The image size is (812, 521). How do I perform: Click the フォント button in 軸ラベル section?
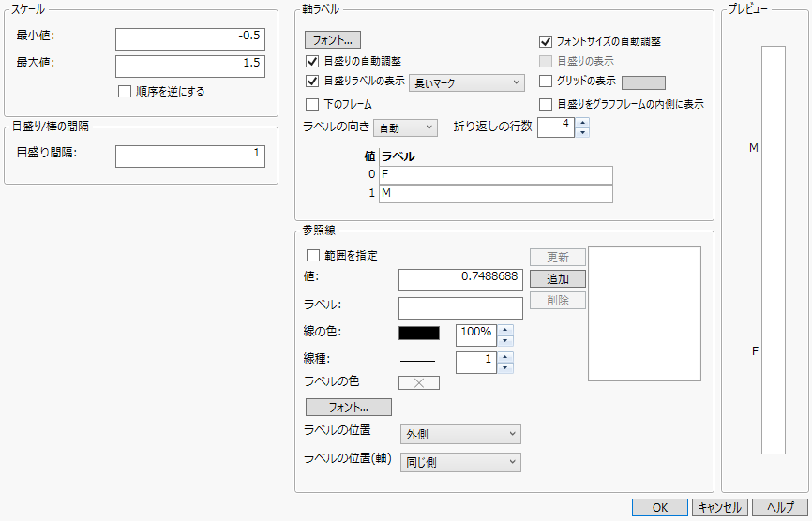pos(333,40)
